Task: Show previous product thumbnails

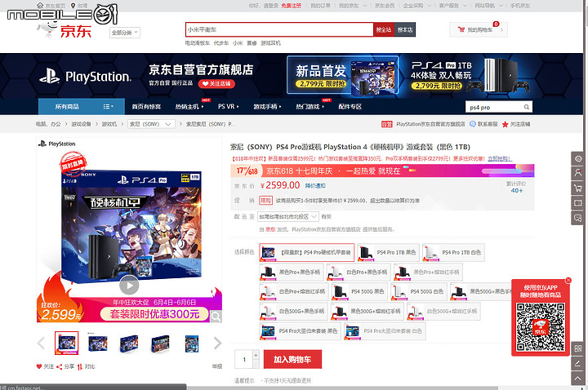Action: point(41,343)
